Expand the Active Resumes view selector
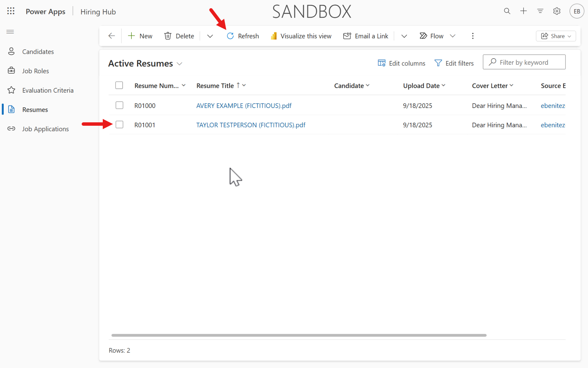The width and height of the screenshot is (588, 368). coord(180,64)
